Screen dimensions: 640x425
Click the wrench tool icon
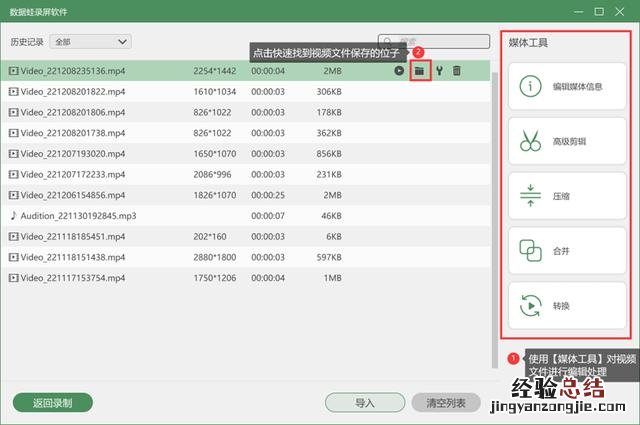pos(438,71)
